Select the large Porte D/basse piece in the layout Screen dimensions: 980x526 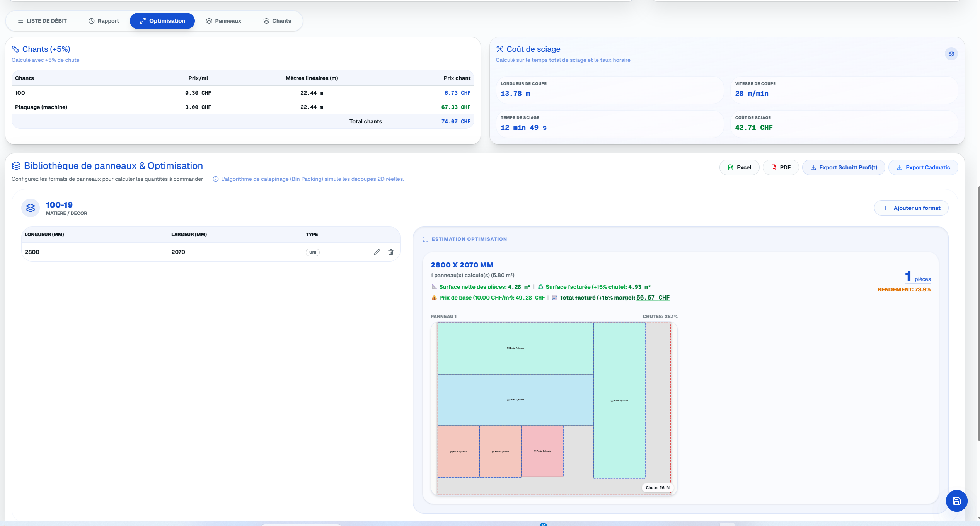(x=515, y=349)
